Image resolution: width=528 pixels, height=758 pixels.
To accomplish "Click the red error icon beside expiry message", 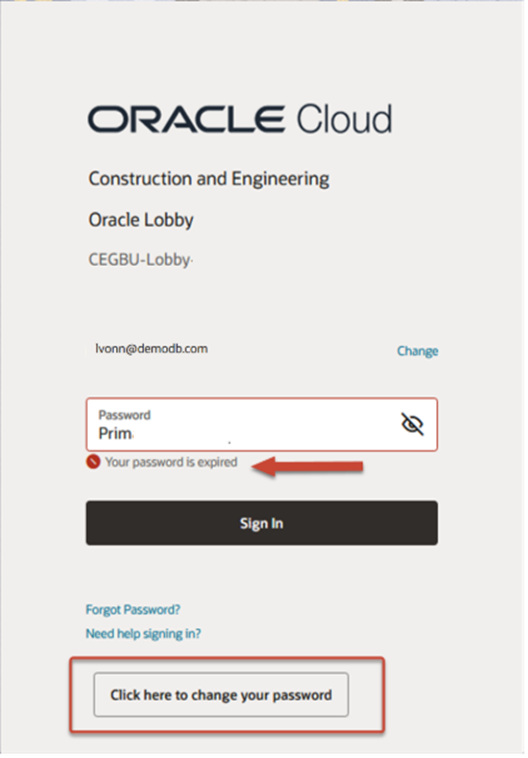I will 93,462.
